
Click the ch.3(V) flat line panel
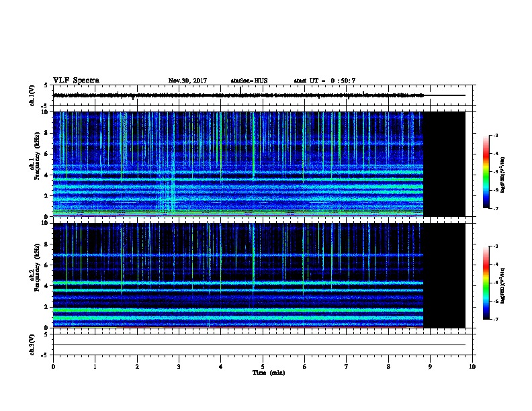click(264, 345)
